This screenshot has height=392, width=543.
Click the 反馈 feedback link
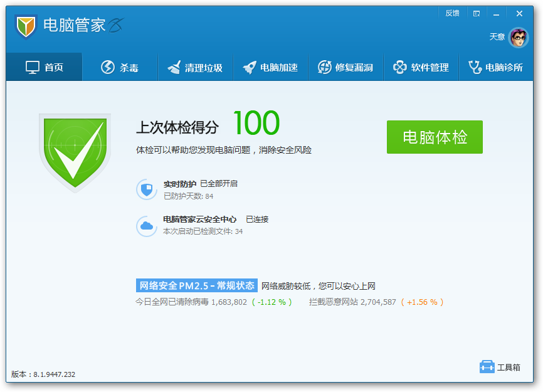click(452, 13)
